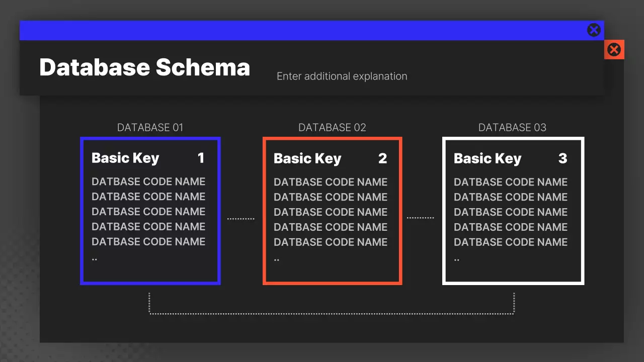Select the DATABASE 02 tab label

coord(332,127)
